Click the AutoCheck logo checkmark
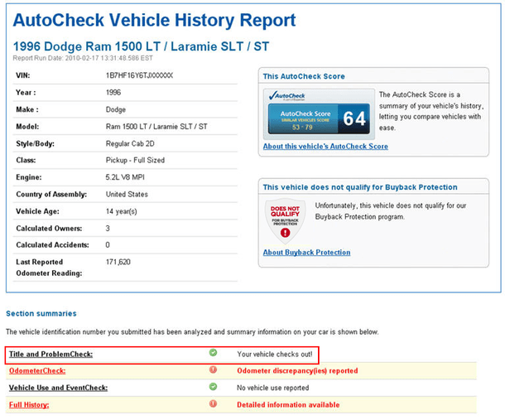The width and height of the screenshot is (505, 420). point(273,95)
